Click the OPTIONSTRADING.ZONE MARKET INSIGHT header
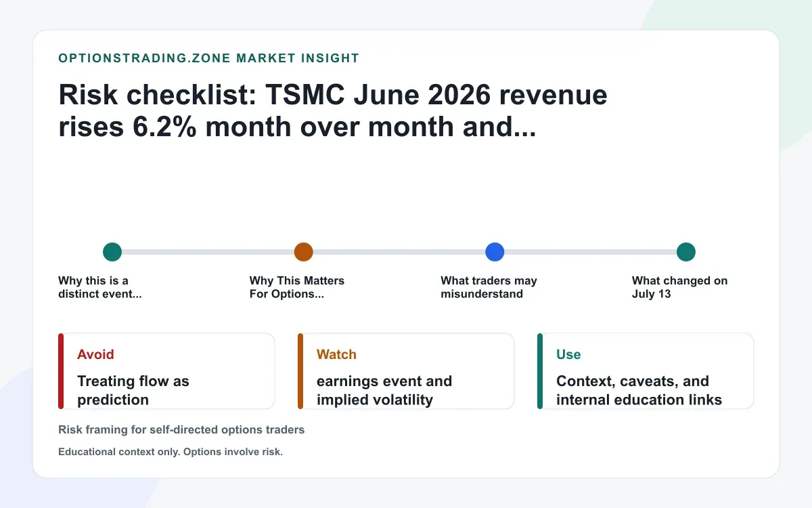Image resolution: width=812 pixels, height=508 pixels. point(209,58)
